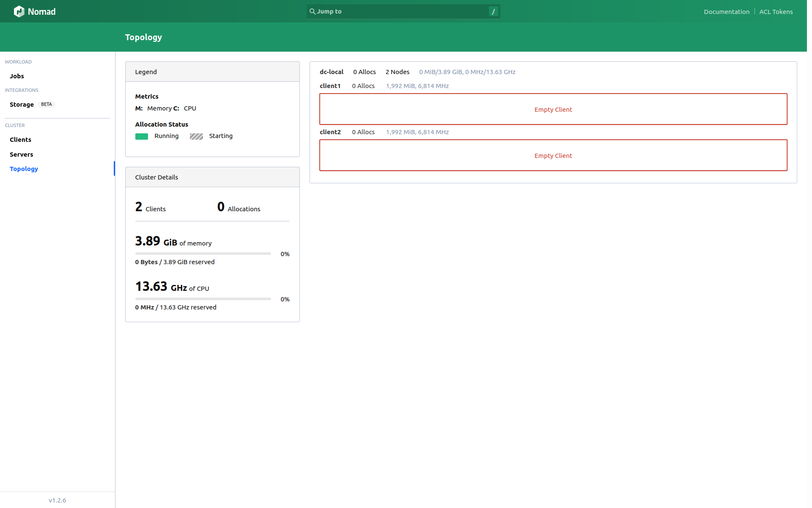Click the Allocation Status heading

tap(162, 124)
